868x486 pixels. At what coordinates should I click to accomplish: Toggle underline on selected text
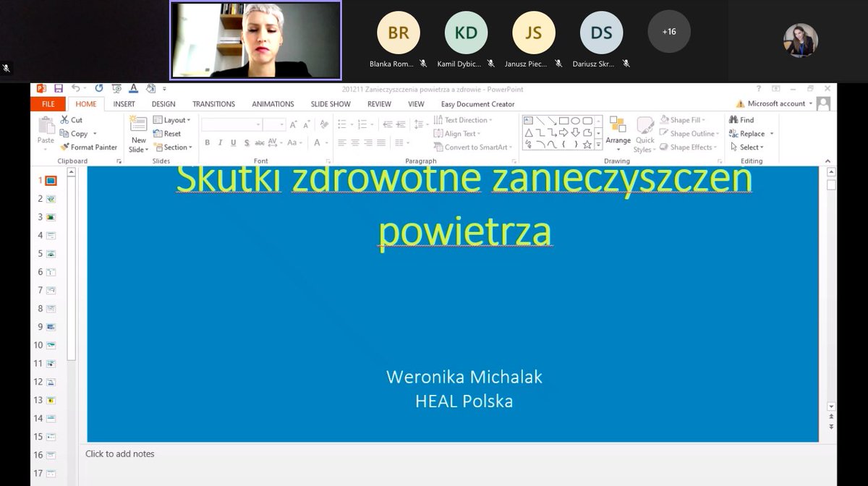tap(234, 142)
